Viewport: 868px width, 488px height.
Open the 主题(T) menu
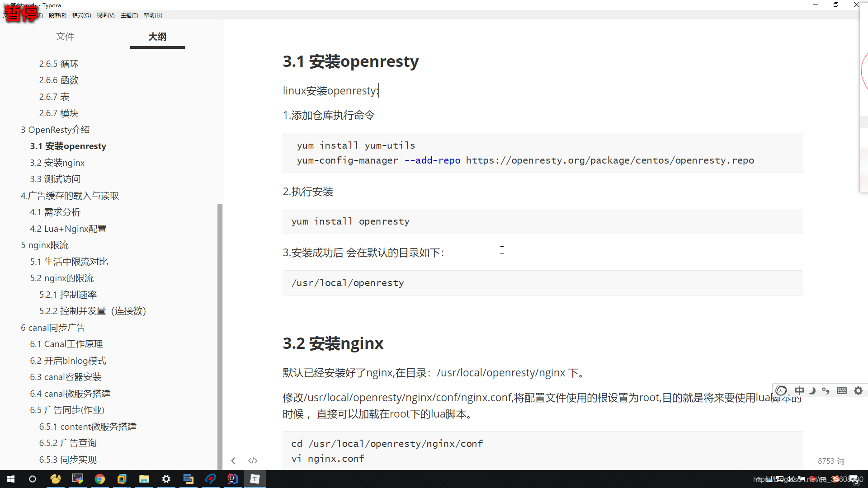pos(129,15)
